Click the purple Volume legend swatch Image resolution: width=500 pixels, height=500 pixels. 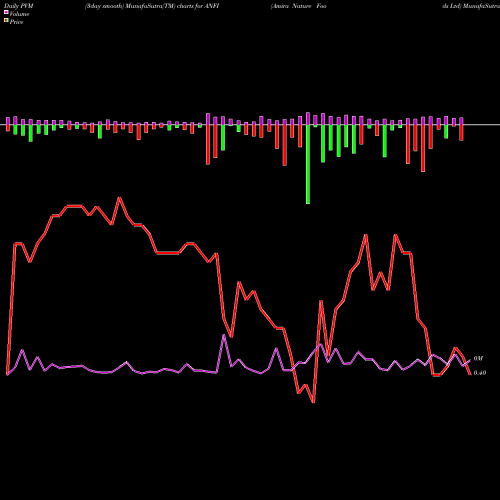(x=6, y=12)
